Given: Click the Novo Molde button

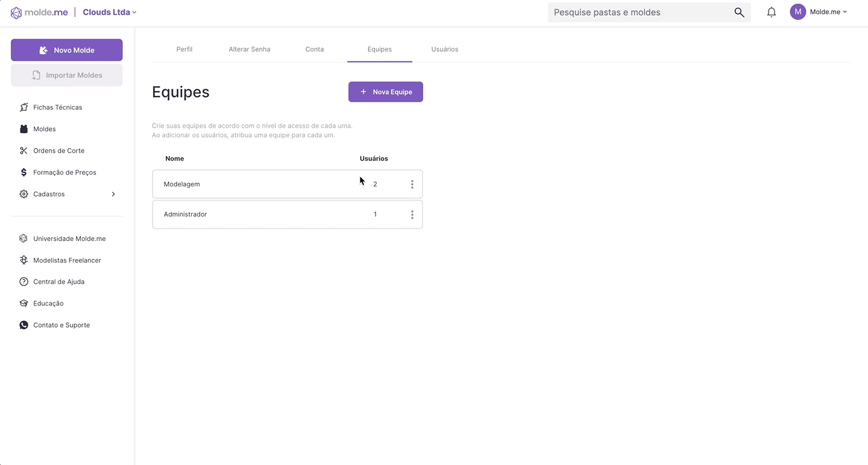Looking at the screenshot, I should (66, 50).
